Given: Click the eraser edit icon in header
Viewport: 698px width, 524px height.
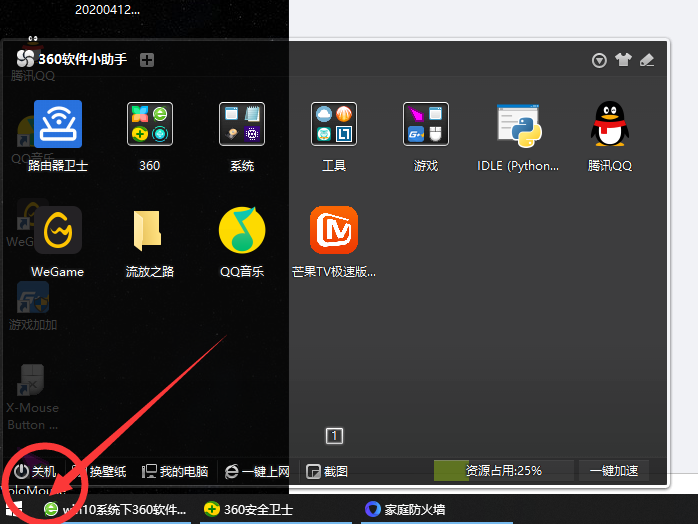Looking at the screenshot, I should coord(647,60).
